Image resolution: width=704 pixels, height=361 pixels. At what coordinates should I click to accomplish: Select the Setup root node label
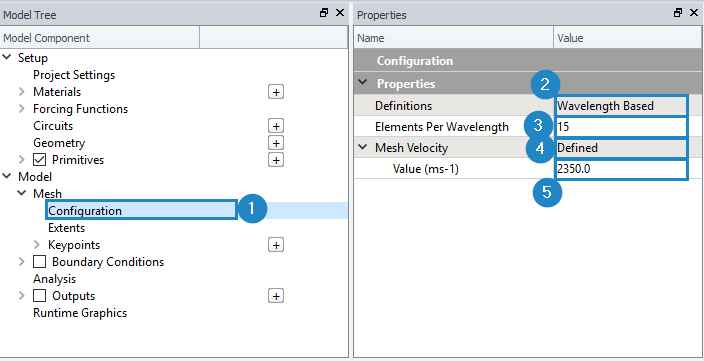32,58
